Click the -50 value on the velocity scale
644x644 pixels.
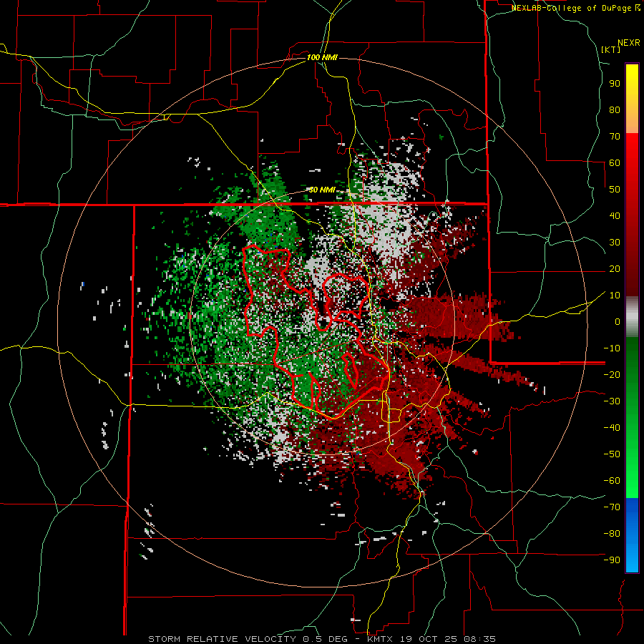tap(612, 454)
